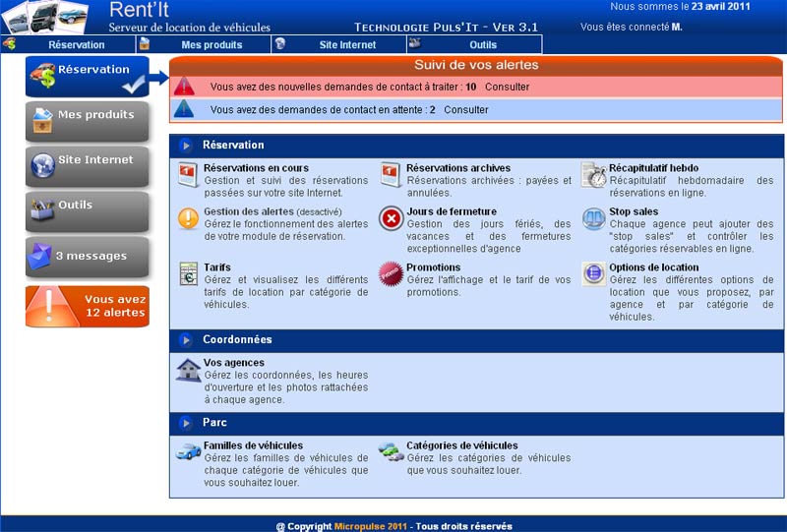This screenshot has height=532, width=787.
Task: Open Réservations en cours link
Action: tap(256, 168)
